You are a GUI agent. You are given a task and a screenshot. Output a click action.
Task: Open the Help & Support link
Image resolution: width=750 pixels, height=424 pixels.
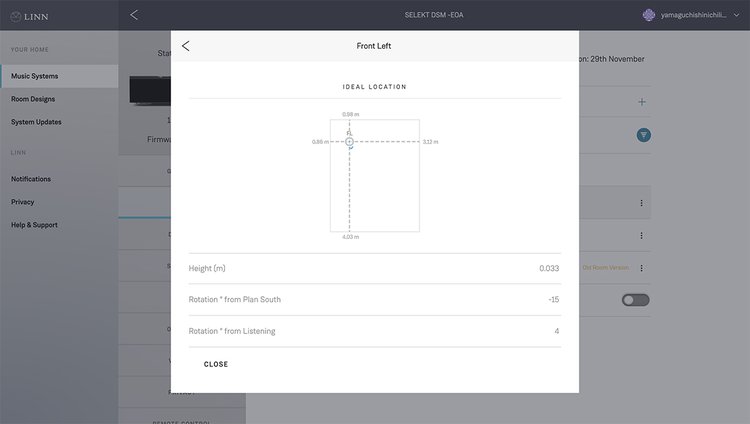(34, 225)
